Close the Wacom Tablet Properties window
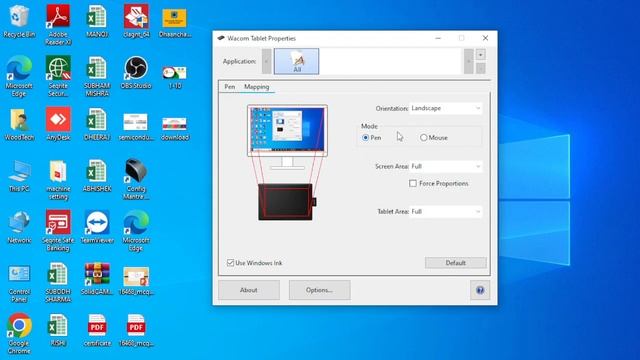 [x=485, y=38]
